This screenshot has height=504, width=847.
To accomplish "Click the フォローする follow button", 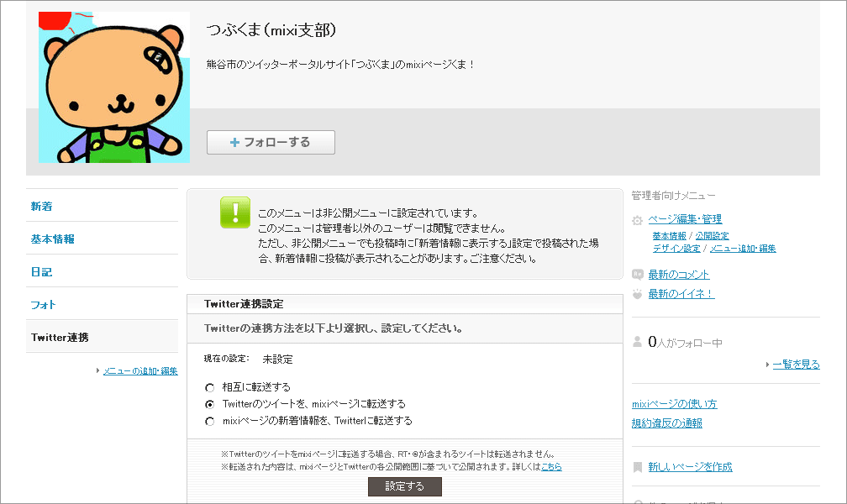I will pyautogui.click(x=271, y=142).
